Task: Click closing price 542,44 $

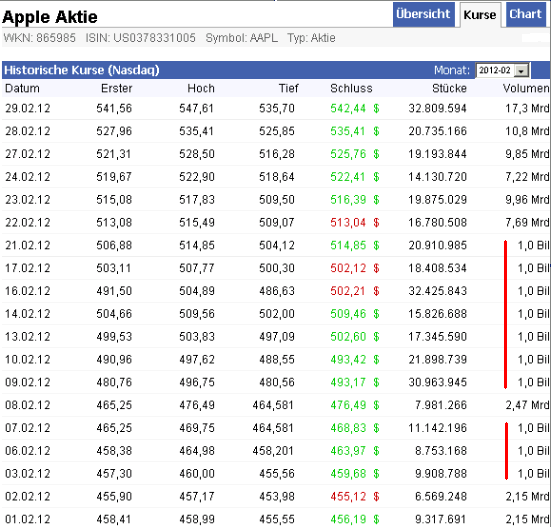Action: pyautogui.click(x=355, y=108)
